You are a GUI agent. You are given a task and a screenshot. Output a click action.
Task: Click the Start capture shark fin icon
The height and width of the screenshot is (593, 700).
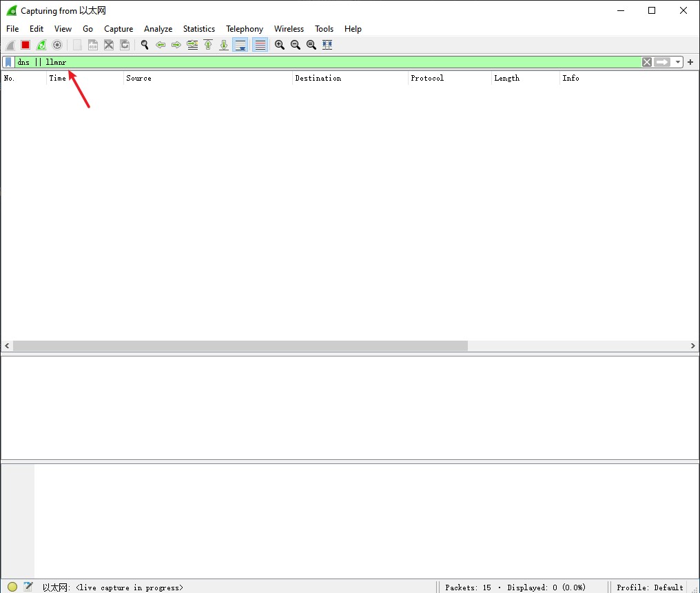tap(10, 45)
